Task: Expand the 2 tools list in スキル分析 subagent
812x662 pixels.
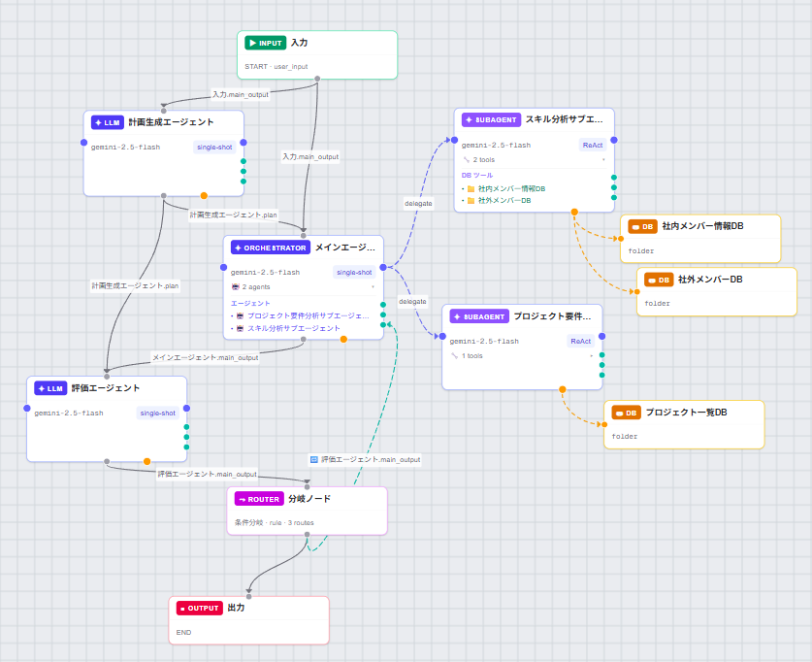Action: click(534, 159)
